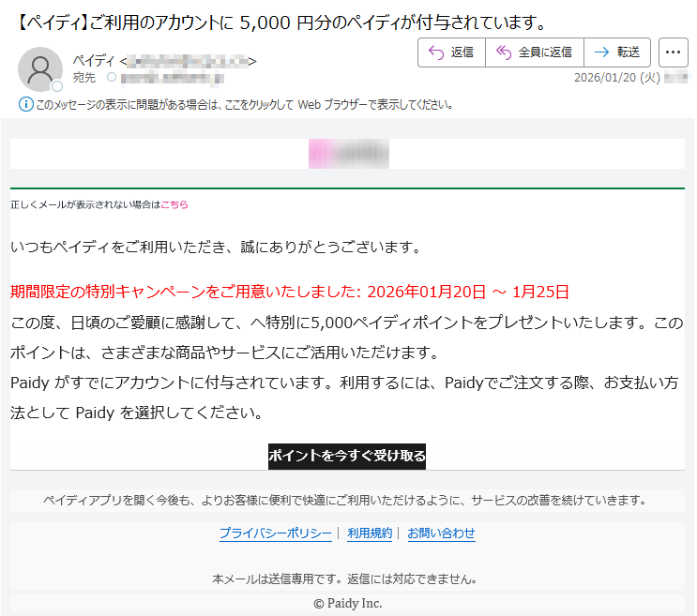Click the presence status dot on the avatar
This screenshot has width=697, height=616.
[x=57, y=86]
